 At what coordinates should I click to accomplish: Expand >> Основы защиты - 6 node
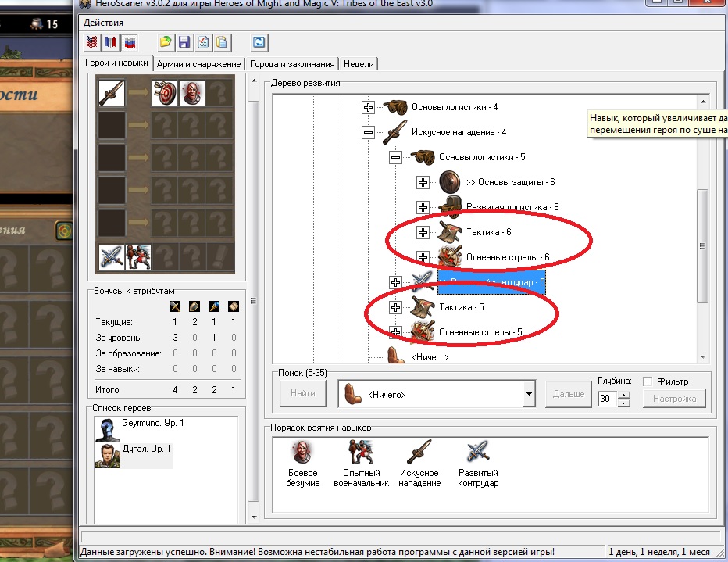pyautogui.click(x=423, y=183)
